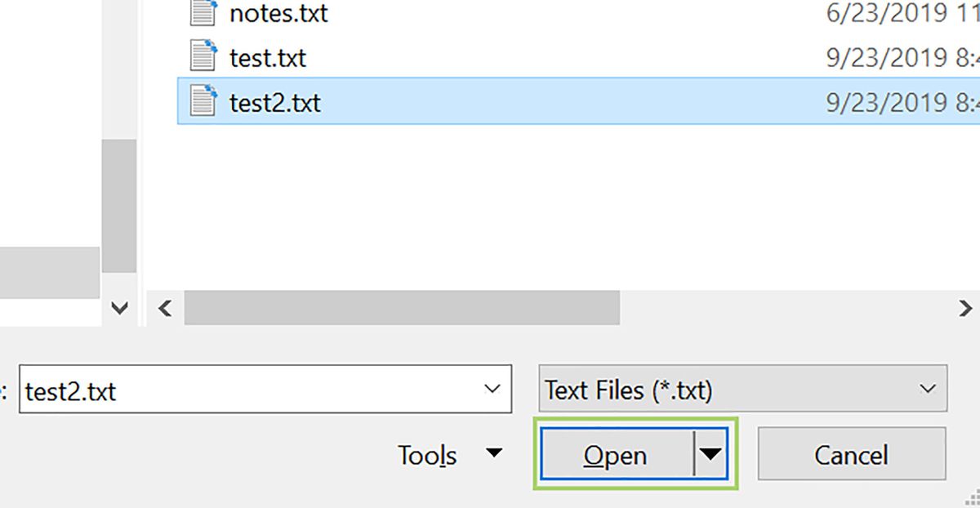Screen dimensions: 980x508
Task: Click inside the file name input field
Action: 245,390
